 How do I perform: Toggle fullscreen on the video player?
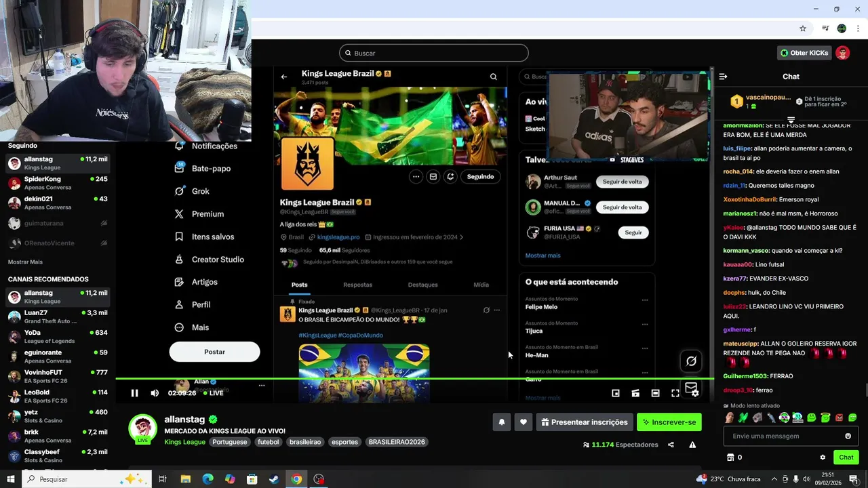675,393
